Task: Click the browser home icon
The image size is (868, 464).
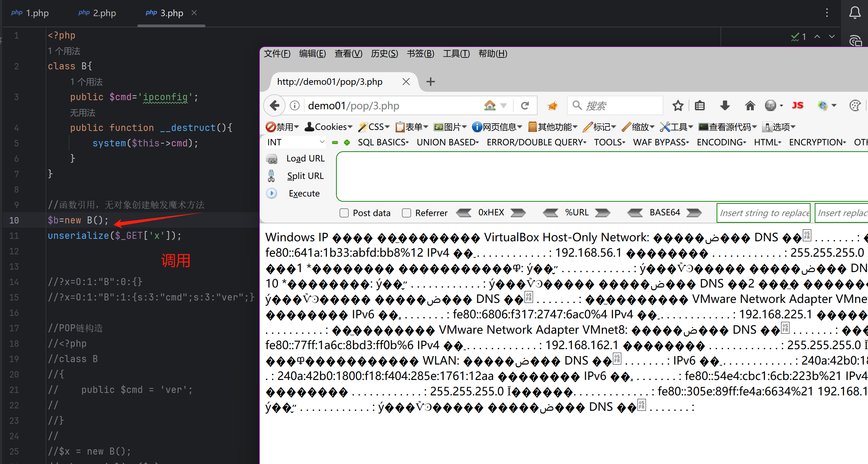Action: click(x=750, y=105)
